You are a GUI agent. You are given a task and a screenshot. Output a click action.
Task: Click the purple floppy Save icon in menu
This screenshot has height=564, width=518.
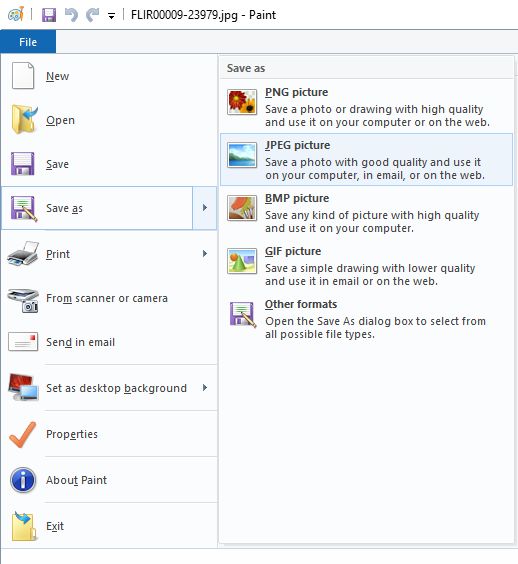pos(23,164)
